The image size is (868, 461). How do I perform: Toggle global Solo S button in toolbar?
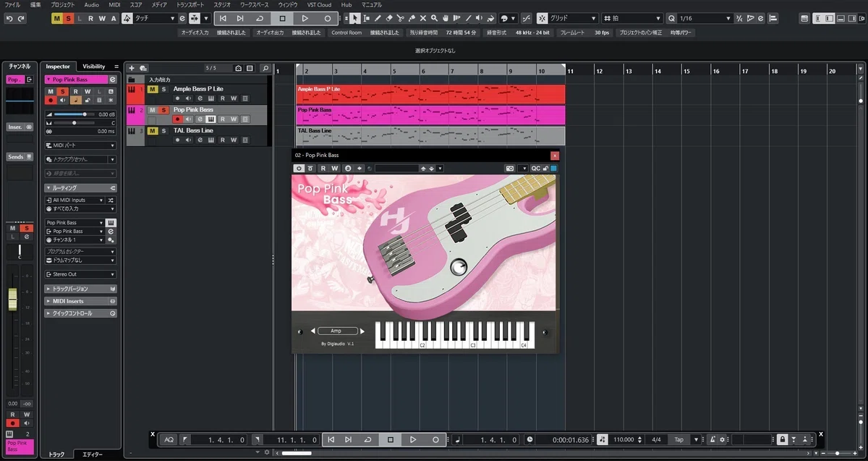pyautogui.click(x=68, y=18)
